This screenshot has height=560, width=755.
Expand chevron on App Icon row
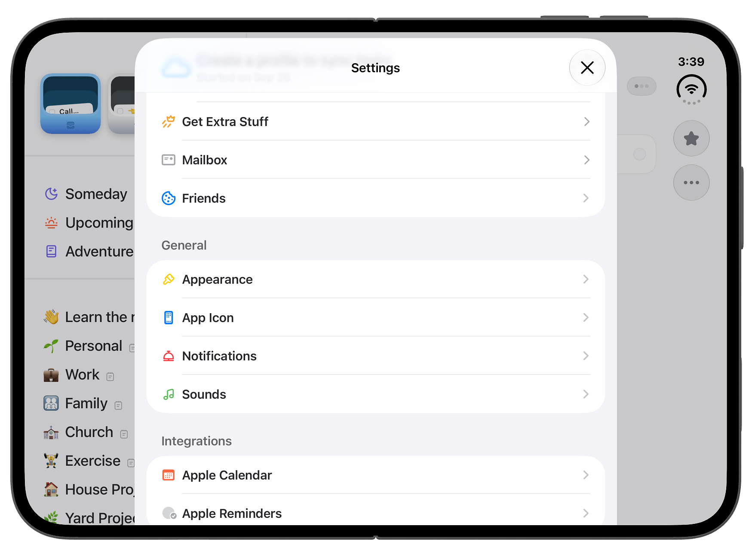click(586, 318)
